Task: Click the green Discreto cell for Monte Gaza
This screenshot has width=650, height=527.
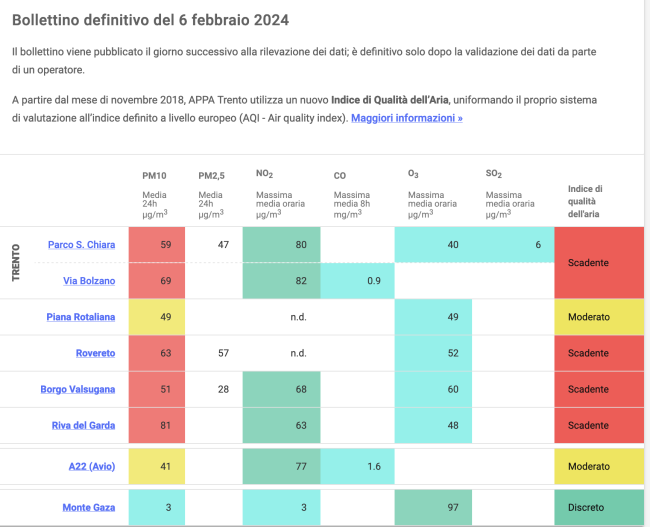Action: tap(599, 507)
